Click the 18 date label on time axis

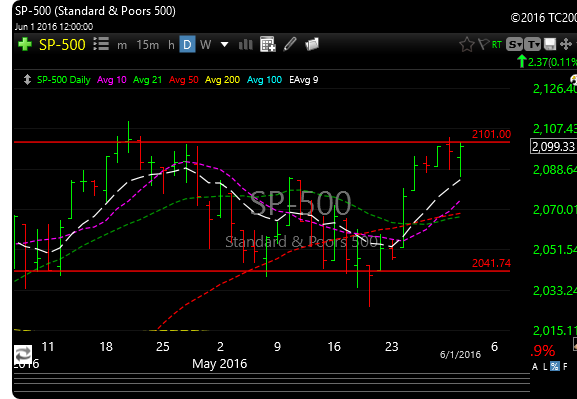106,346
